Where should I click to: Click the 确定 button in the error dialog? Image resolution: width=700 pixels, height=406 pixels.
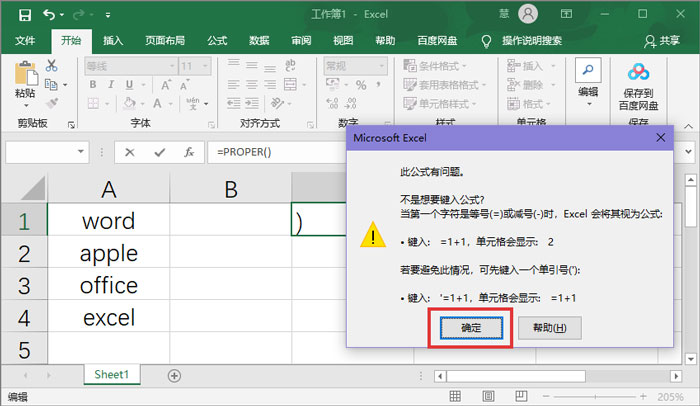(470, 328)
